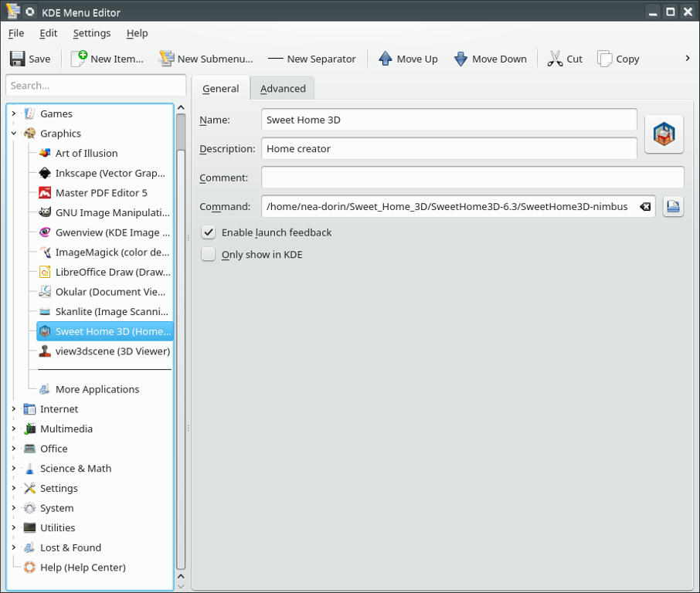Collapse the Graphics category
Image resolution: width=700 pixels, height=593 pixels.
coord(13,134)
